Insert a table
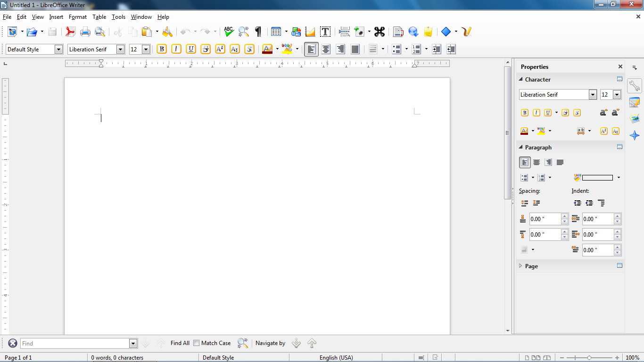 coord(275,32)
